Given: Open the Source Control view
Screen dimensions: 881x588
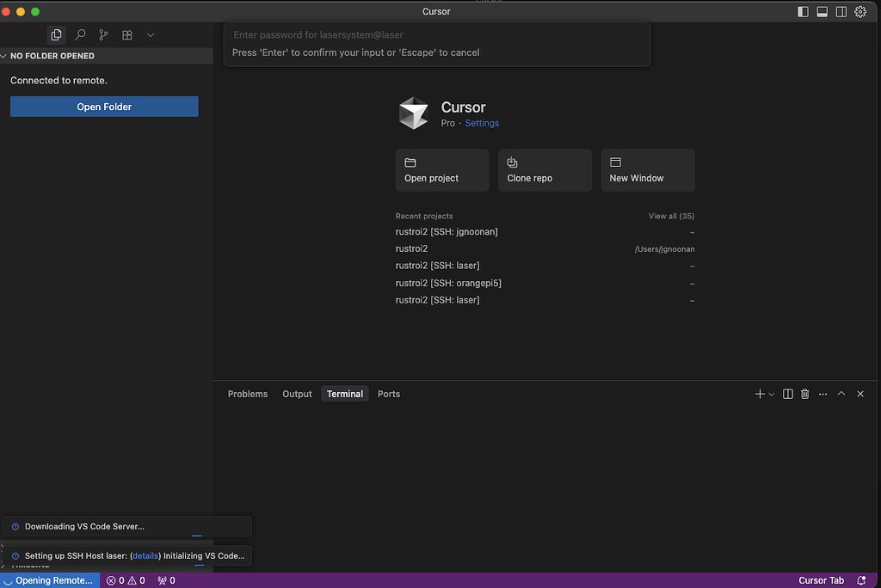Looking at the screenshot, I should pos(103,34).
